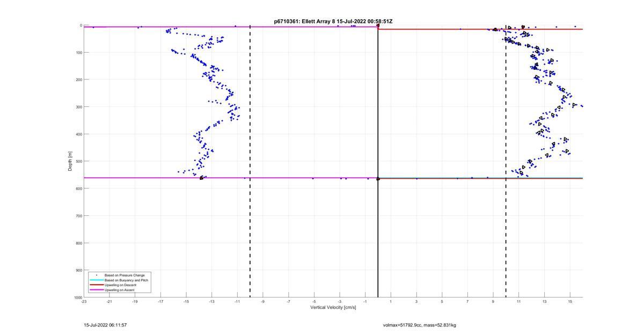
Task: Click x-axis tick label '-11'
Action: click(237, 302)
